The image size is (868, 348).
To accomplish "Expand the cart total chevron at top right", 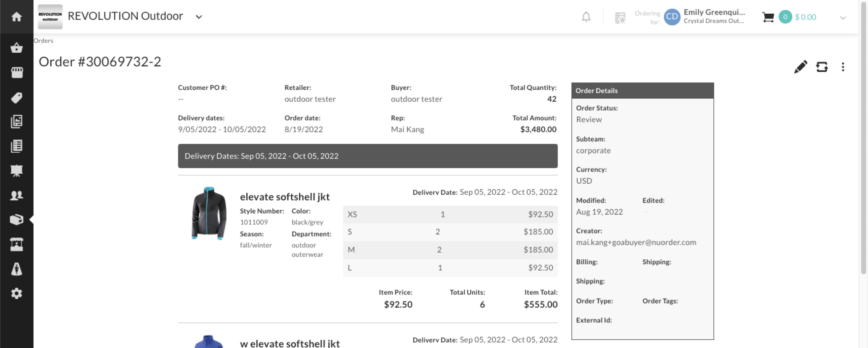I will [843, 17].
